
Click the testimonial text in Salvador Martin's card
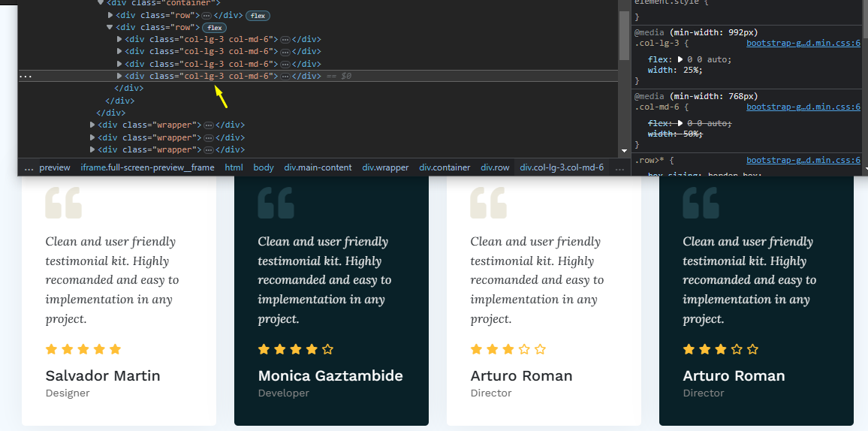113,280
